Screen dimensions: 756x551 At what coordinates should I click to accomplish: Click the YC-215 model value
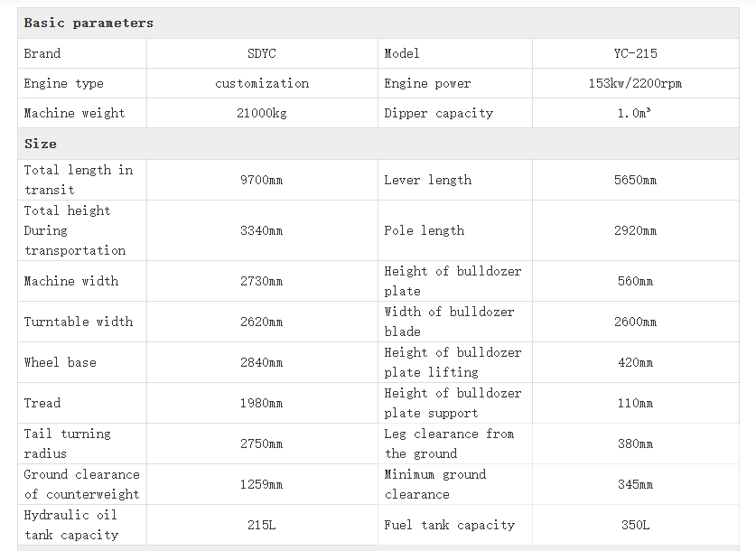pos(635,53)
